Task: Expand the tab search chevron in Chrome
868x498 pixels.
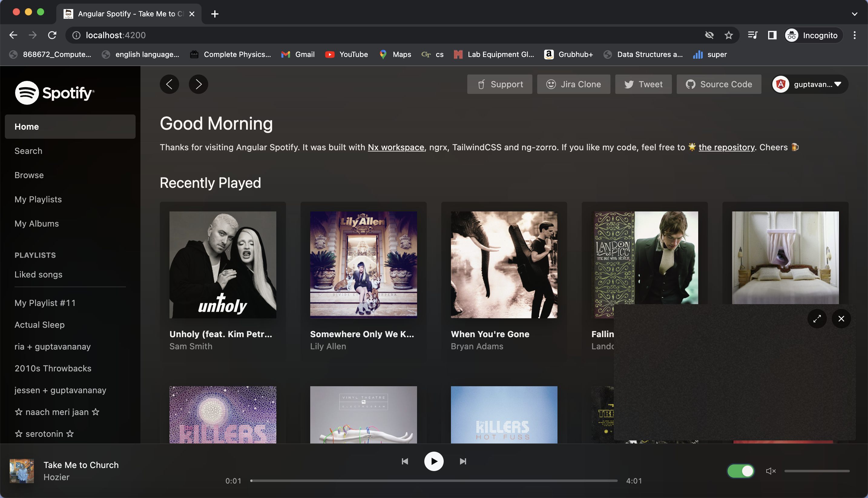Action: [x=854, y=14]
